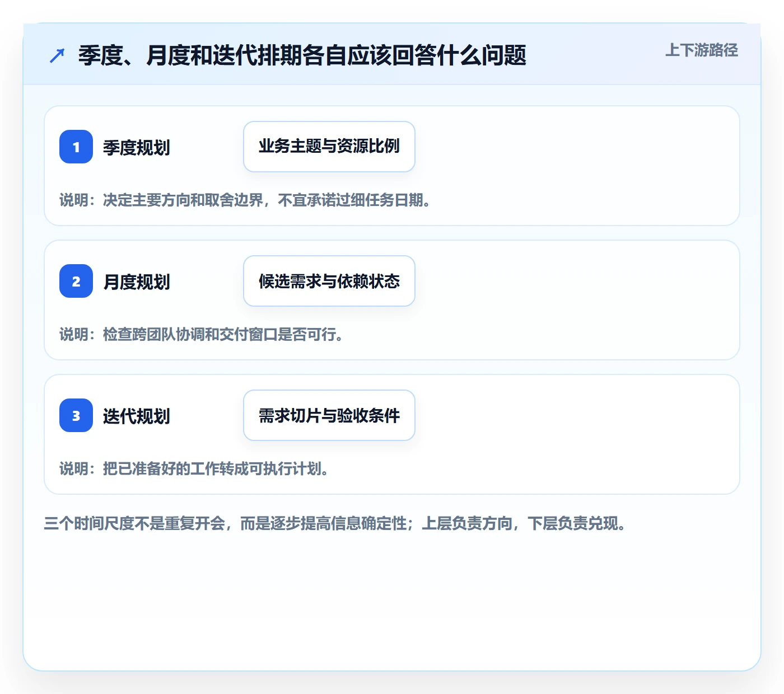Click the 候选需求与依赖状态 chip
This screenshot has width=784, height=694.
[329, 281]
